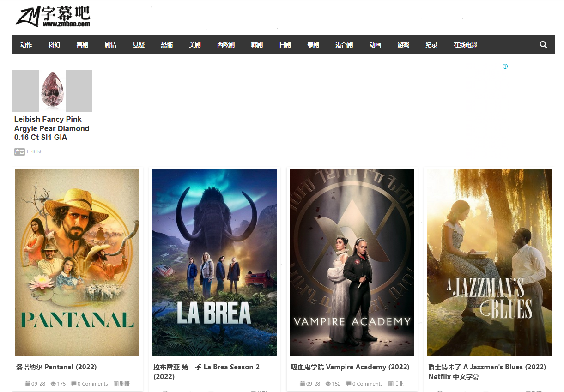Click calendar icon beside Pantanal's 09-28 date
The image size is (564, 392).
pos(28,384)
